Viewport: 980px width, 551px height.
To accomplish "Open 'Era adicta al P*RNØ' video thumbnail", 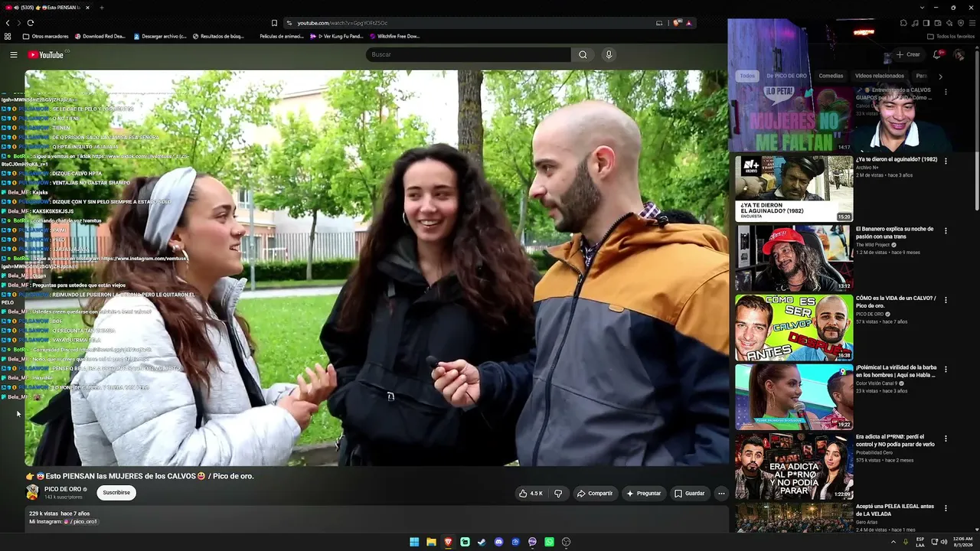I will 794,466.
